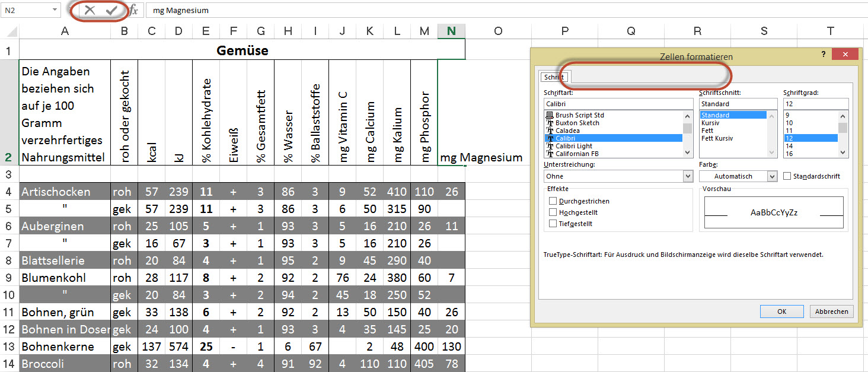This screenshot has height=372, width=868.
Task: Click the help question mark in Zellen formatieren
Action: click(x=824, y=54)
